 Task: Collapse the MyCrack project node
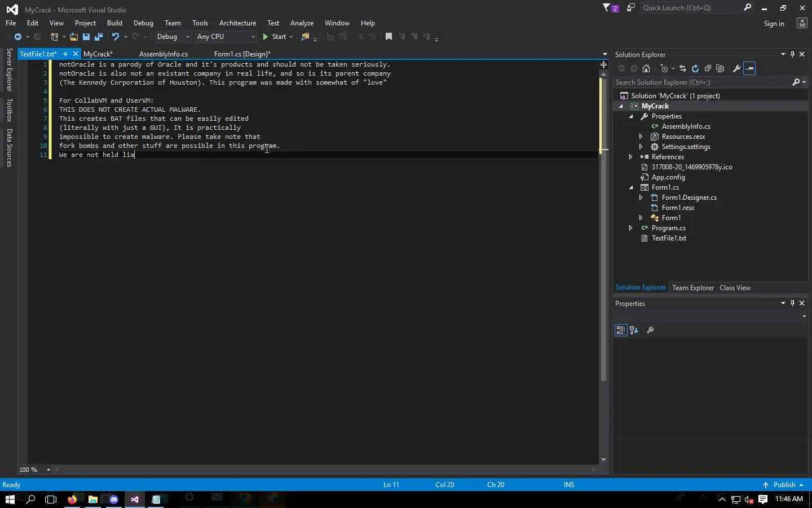pos(621,106)
